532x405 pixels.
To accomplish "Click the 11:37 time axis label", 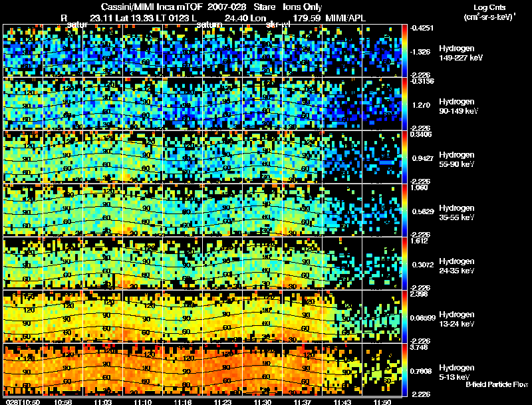I will (303, 402).
